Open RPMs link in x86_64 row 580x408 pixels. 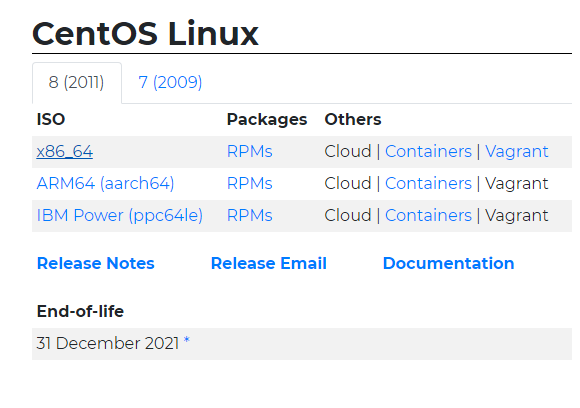[x=250, y=152]
